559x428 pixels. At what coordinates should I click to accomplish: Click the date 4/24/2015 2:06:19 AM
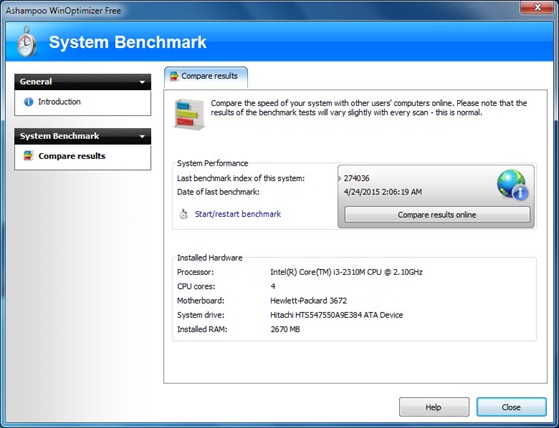[383, 192]
